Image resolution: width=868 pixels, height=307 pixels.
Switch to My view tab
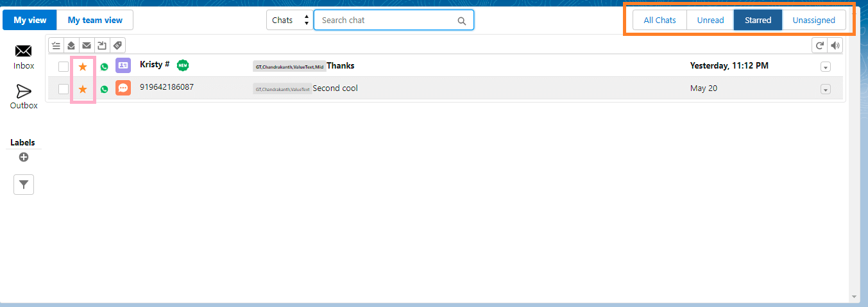30,20
